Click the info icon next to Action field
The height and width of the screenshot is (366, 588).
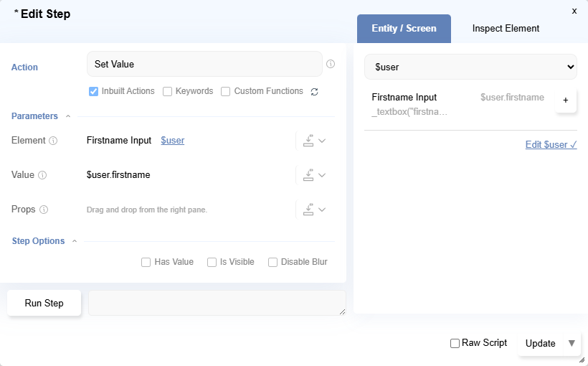[x=331, y=64]
